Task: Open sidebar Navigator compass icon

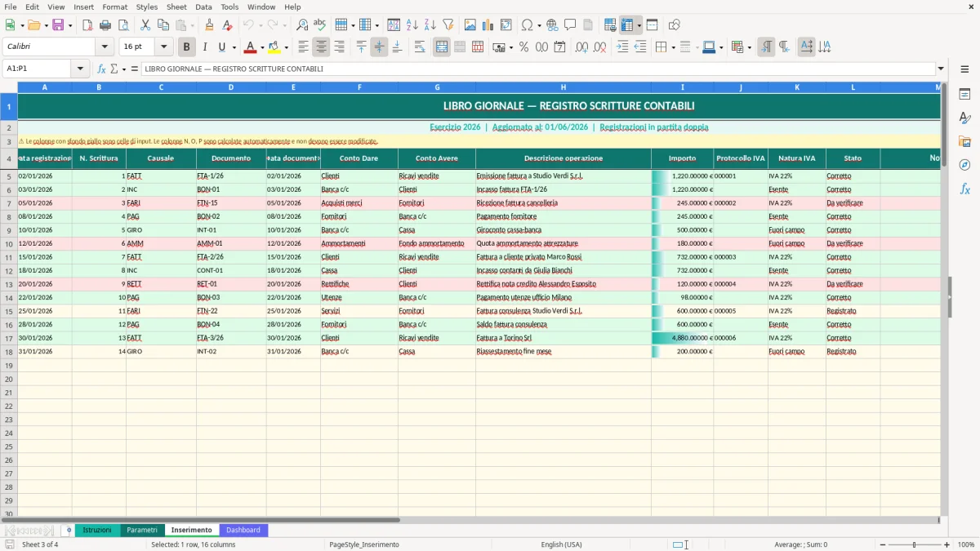Action: [x=964, y=165]
